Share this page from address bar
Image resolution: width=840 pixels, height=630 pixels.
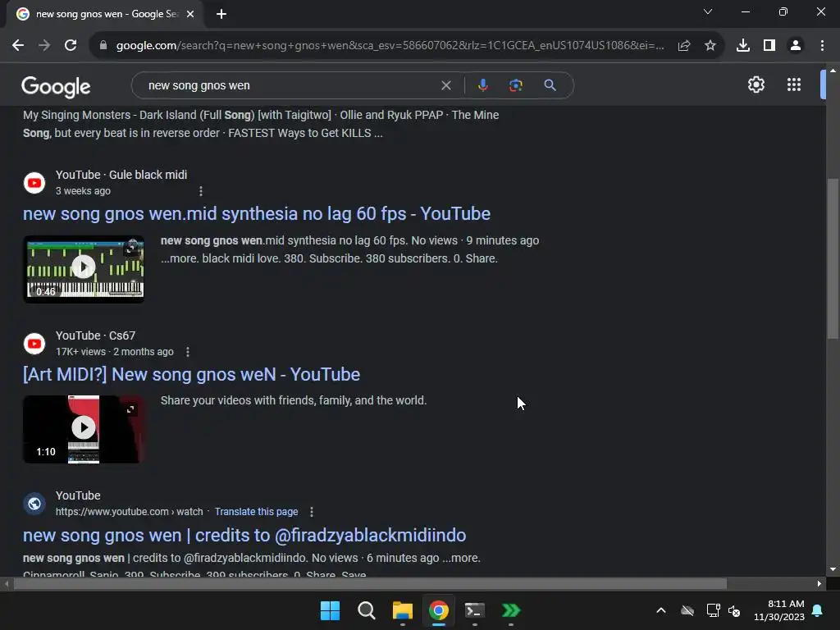[684, 46]
